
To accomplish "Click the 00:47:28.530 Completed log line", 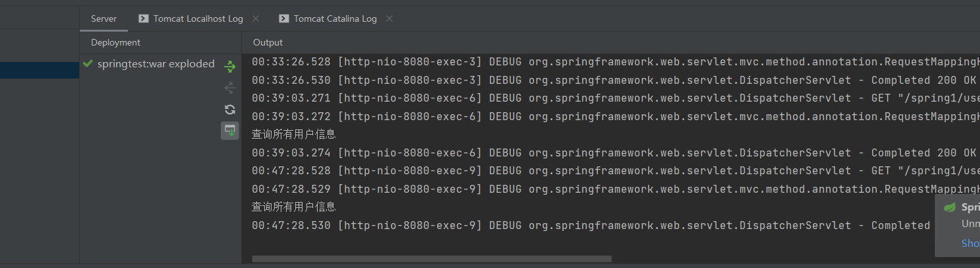I will click(591, 225).
